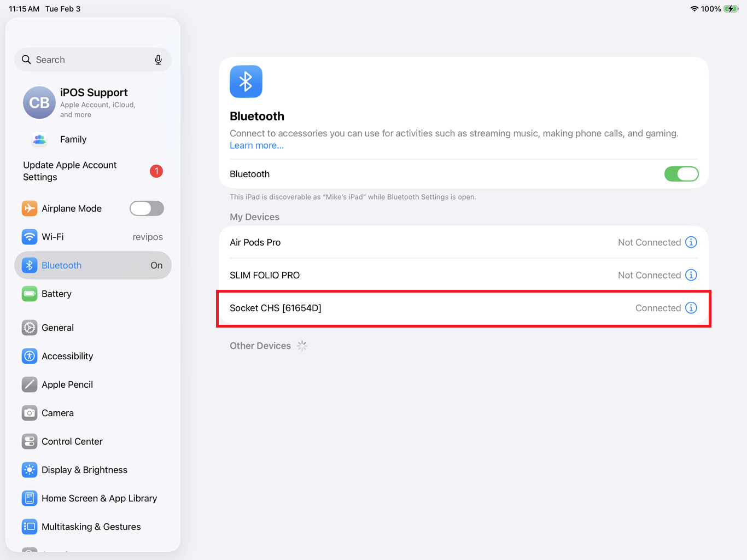747x560 pixels.
Task: Tap the red notification badge
Action: click(x=156, y=171)
